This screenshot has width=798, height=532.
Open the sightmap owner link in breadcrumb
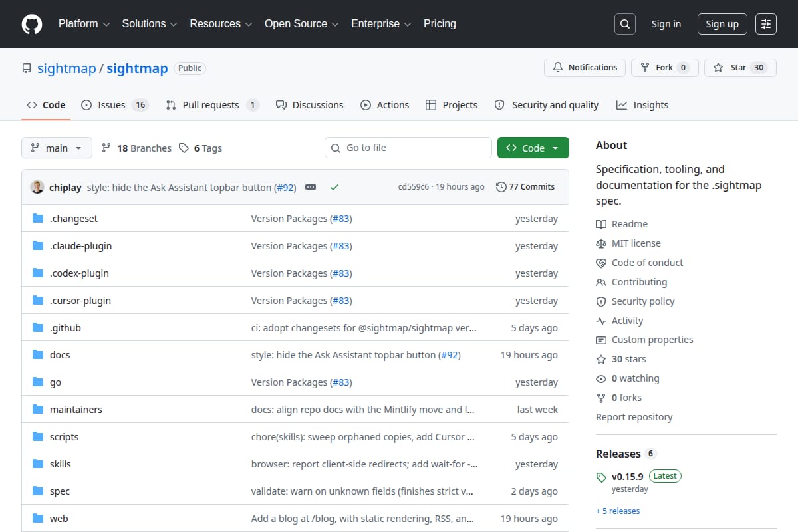(66, 68)
